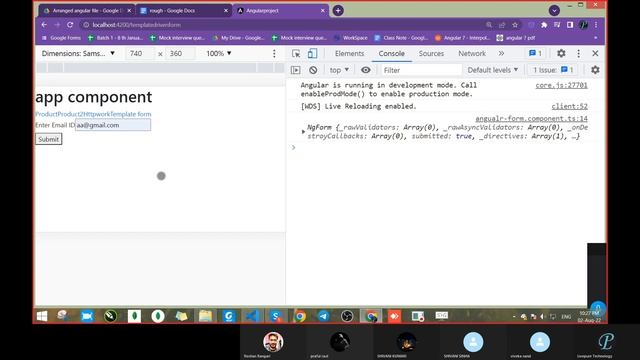The width and height of the screenshot is (640, 360).
Task: Close the Angularproject browser tab
Action: point(322,11)
